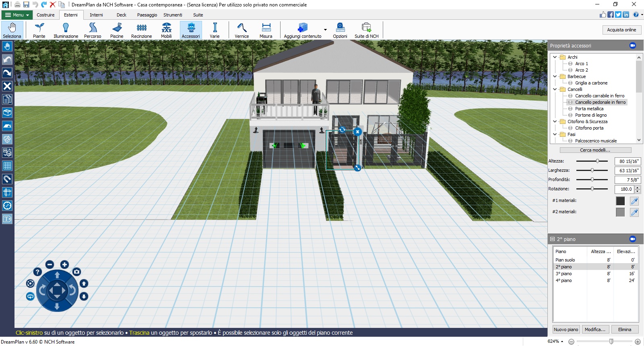Click Nuovo piano button
Image resolution: width=644 pixels, height=346 pixels.
[566, 330]
